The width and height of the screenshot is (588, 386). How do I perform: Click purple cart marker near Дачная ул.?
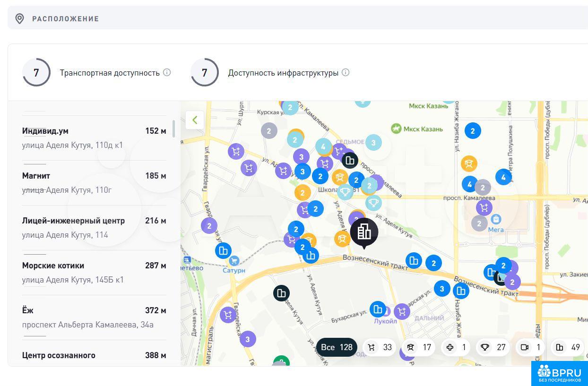pyautogui.click(x=228, y=315)
